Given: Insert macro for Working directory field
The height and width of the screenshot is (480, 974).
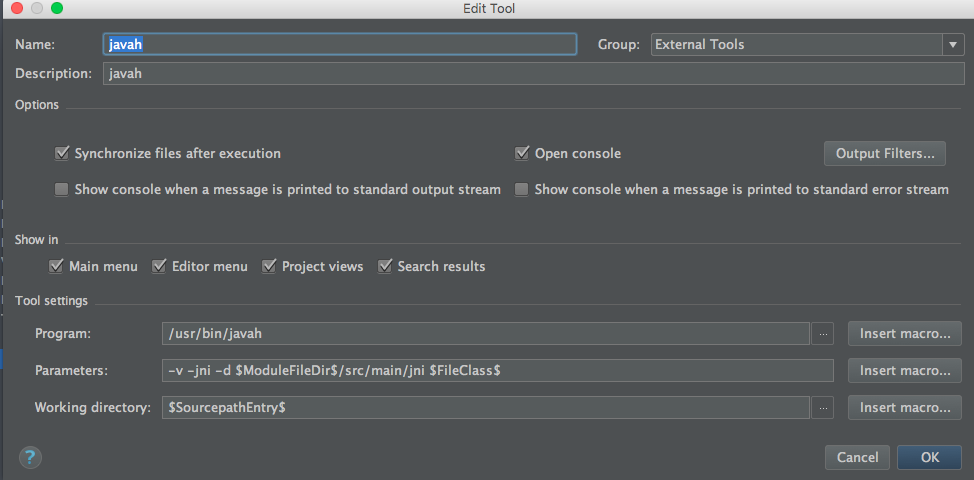Looking at the screenshot, I should pyautogui.click(x=904, y=408).
